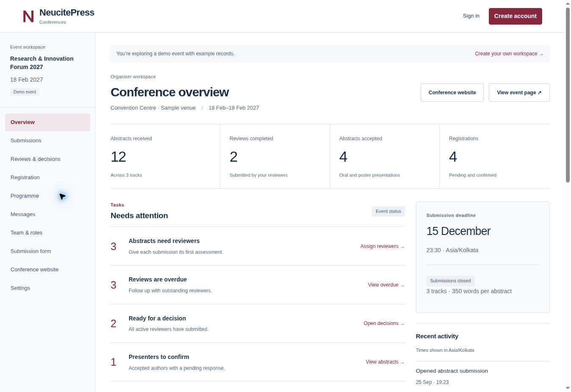This screenshot has width=571, height=392.
Task: Click the Reviews completed stat label
Action: pos(251,138)
